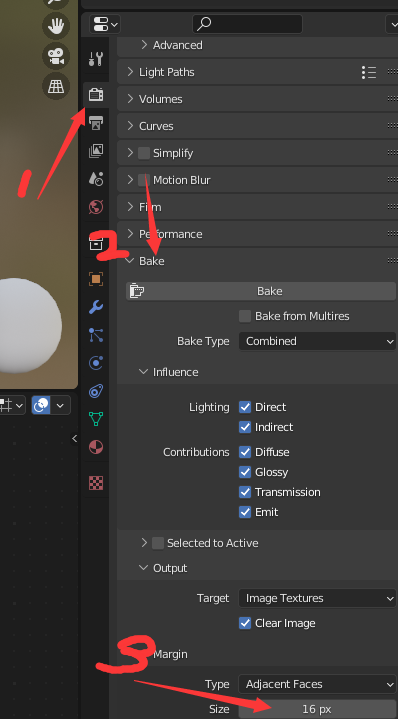Open the Texture properties tab

[96, 483]
